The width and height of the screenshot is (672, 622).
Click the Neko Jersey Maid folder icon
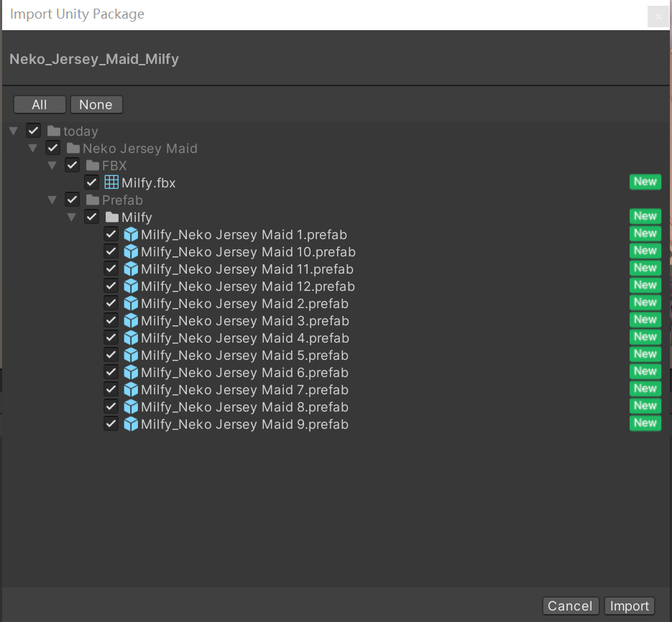(73, 149)
